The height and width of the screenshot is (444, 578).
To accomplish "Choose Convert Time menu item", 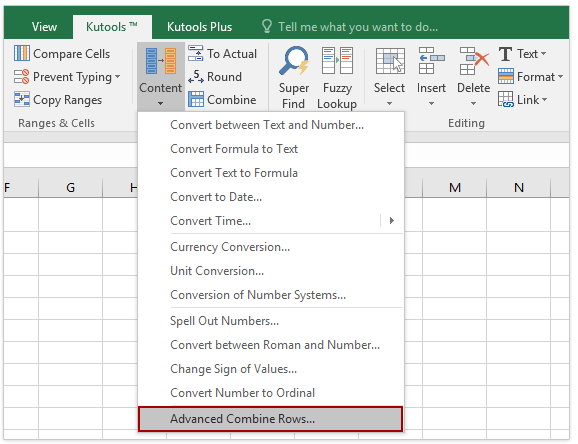I will click(271, 221).
